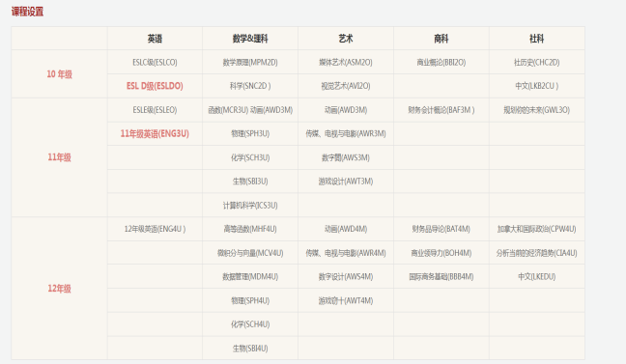This screenshot has height=364, width=626.
Task: Click the (CHC2D) history cell
Action: click(537, 62)
